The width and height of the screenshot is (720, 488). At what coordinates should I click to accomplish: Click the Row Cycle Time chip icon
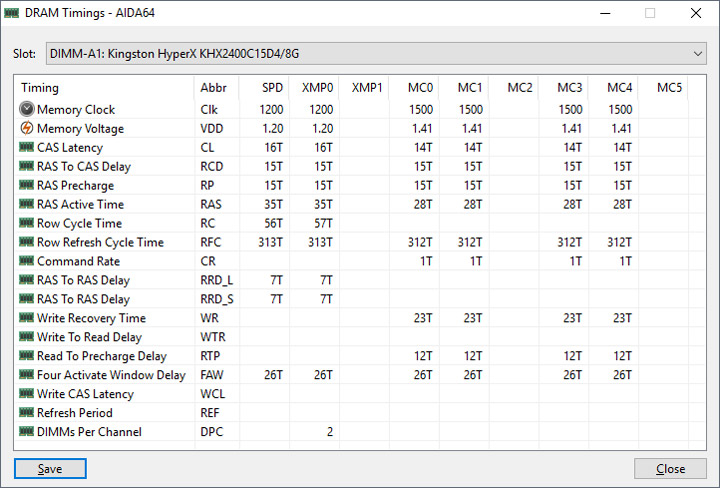27,224
